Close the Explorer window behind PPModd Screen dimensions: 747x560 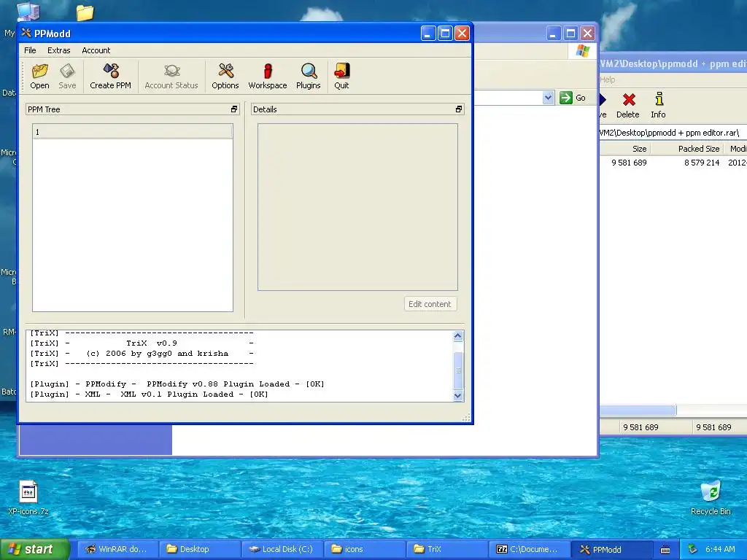point(587,34)
